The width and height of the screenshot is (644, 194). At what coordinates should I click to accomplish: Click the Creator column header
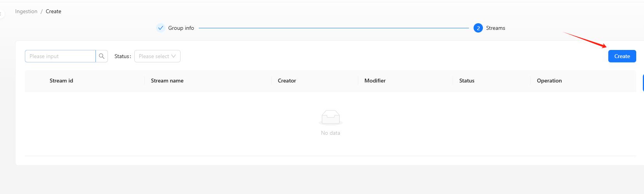pos(287,81)
